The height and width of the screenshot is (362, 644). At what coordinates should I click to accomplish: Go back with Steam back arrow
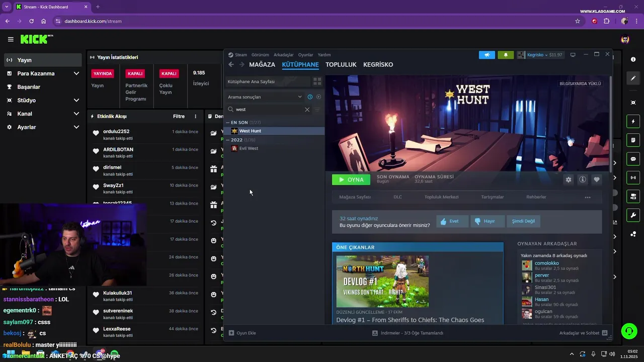(231, 64)
